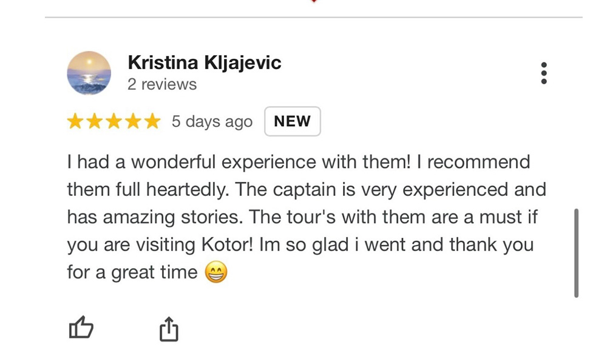This screenshot has width=607, height=364.
Task: Click the "2 reviews" count
Action: (x=162, y=84)
